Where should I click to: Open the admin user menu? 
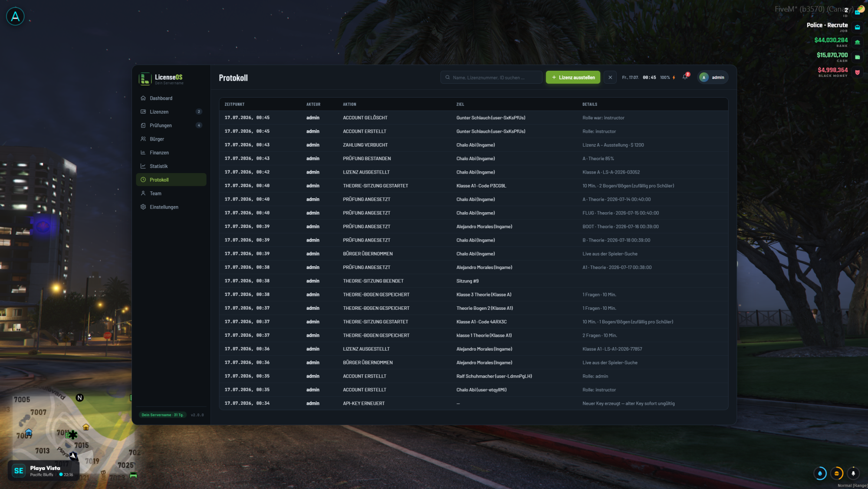point(713,77)
